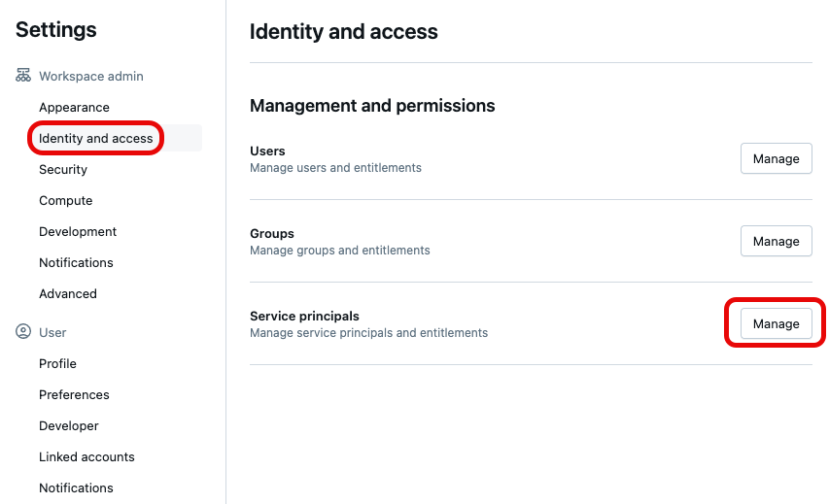Click the User section person icon
829x504 pixels.
[x=23, y=332]
